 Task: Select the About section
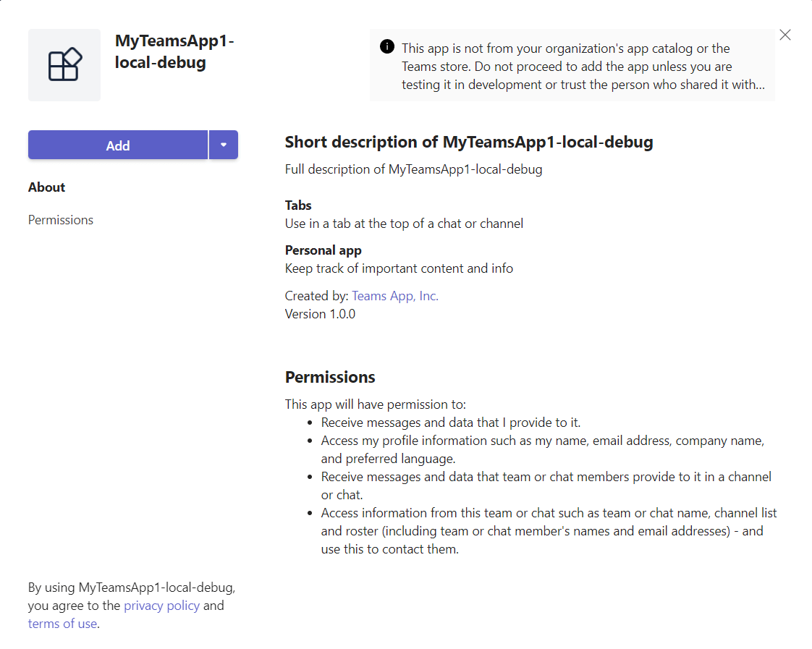pos(47,187)
